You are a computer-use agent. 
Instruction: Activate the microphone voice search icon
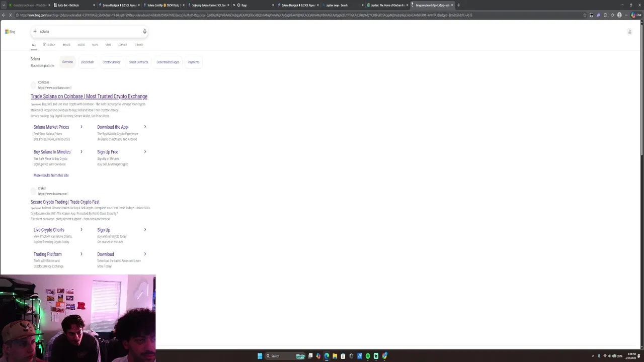(144, 32)
